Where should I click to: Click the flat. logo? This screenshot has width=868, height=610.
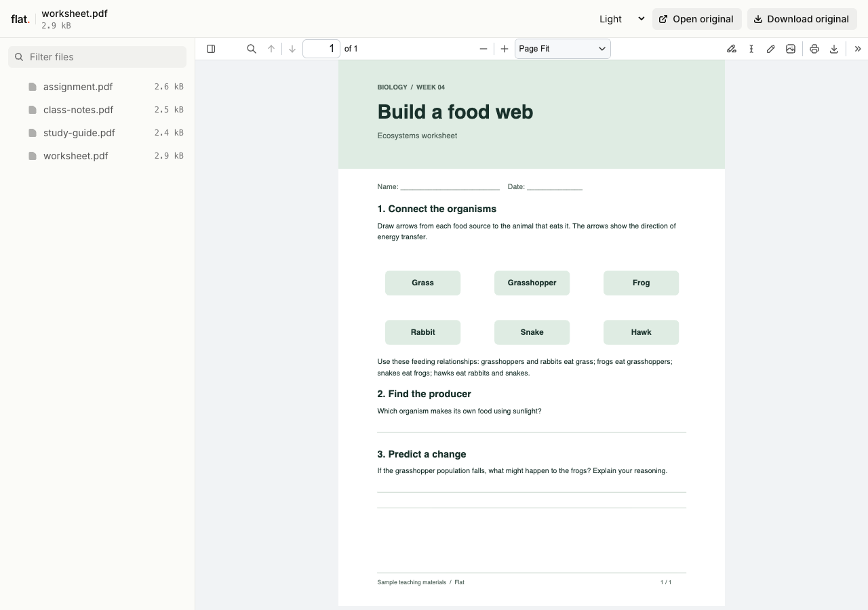(20, 19)
